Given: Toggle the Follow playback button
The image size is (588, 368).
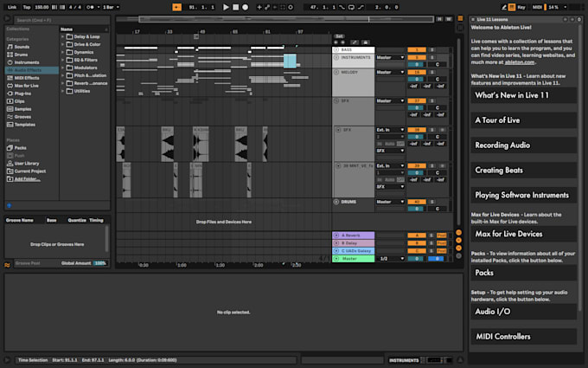Looking at the screenshot, I should coord(176,7).
